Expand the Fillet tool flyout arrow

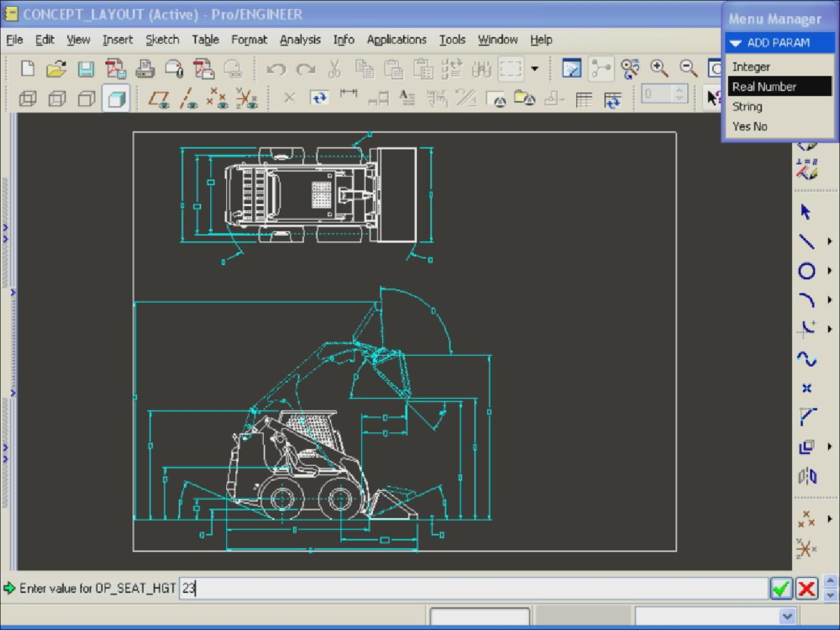tap(830, 329)
